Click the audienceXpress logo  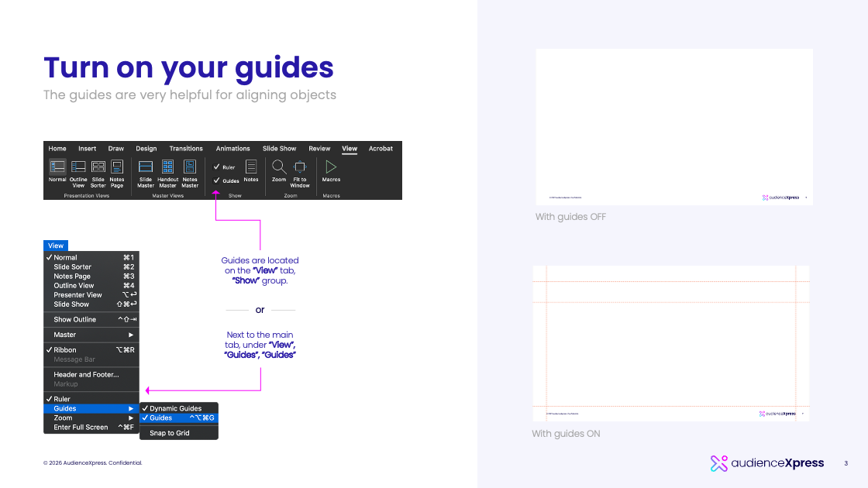tap(767, 463)
